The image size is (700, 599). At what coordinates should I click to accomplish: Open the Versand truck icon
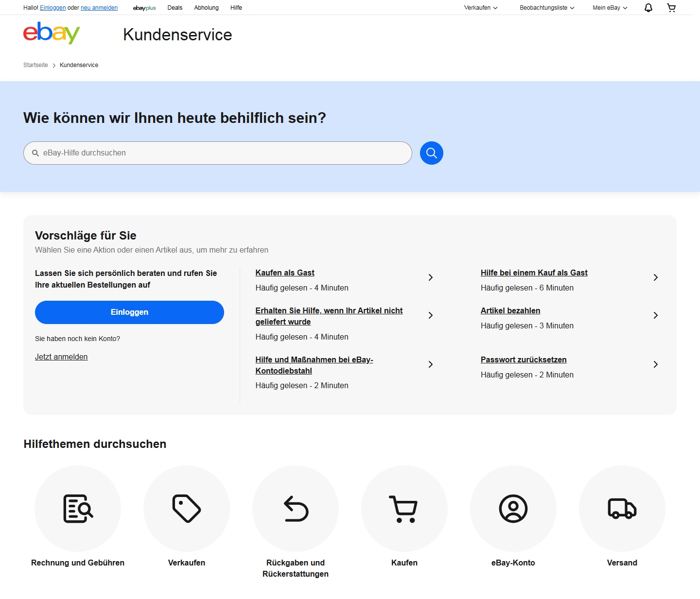click(x=622, y=509)
